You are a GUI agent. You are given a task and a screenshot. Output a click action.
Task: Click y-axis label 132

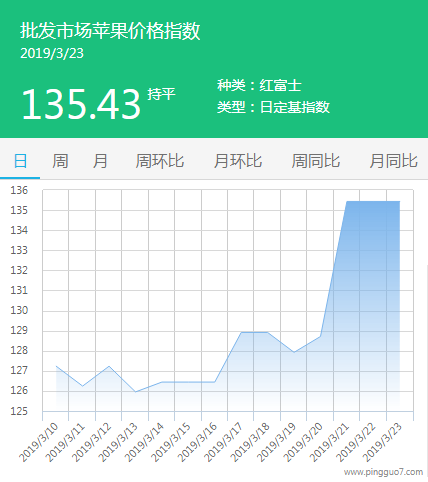tap(19, 270)
